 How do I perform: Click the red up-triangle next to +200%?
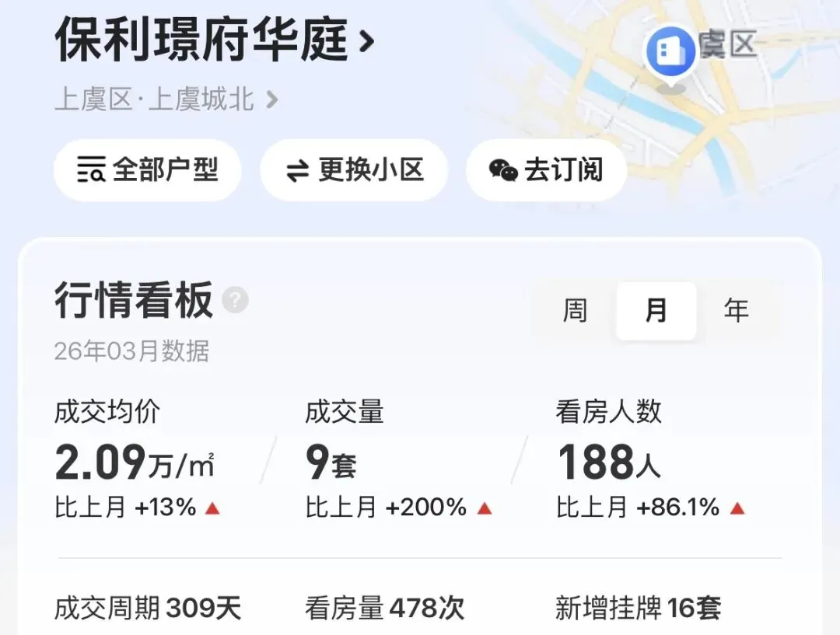[x=485, y=508]
